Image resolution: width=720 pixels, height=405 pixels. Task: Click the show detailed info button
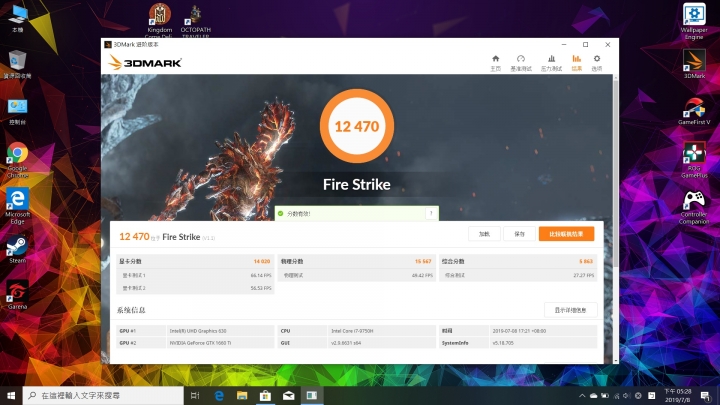click(x=570, y=310)
